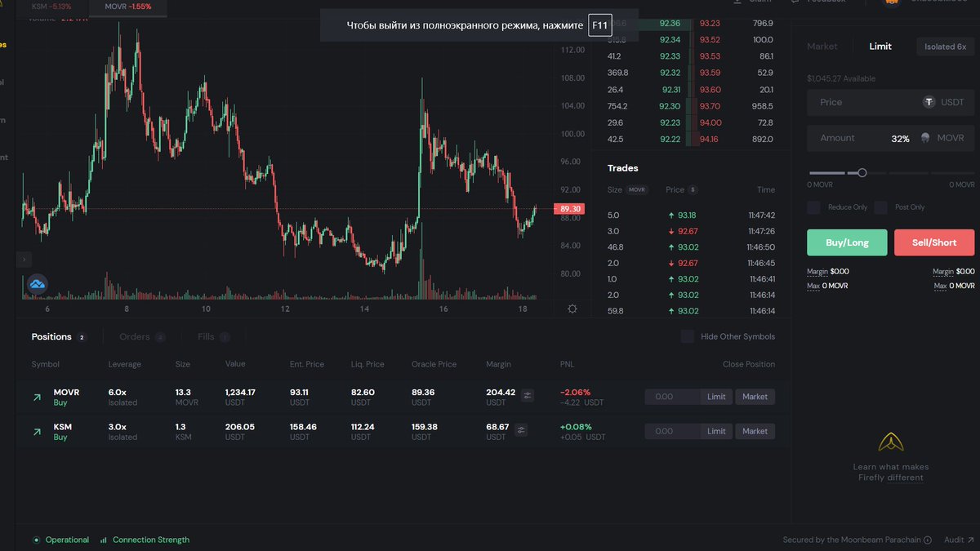Click Limit close for KSM position
The width and height of the screenshot is (980, 551).
click(x=716, y=431)
